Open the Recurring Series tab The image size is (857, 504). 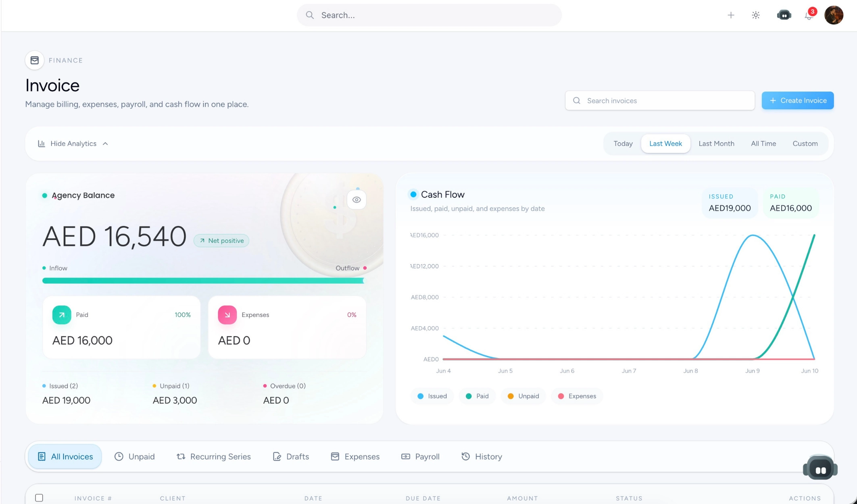point(214,456)
